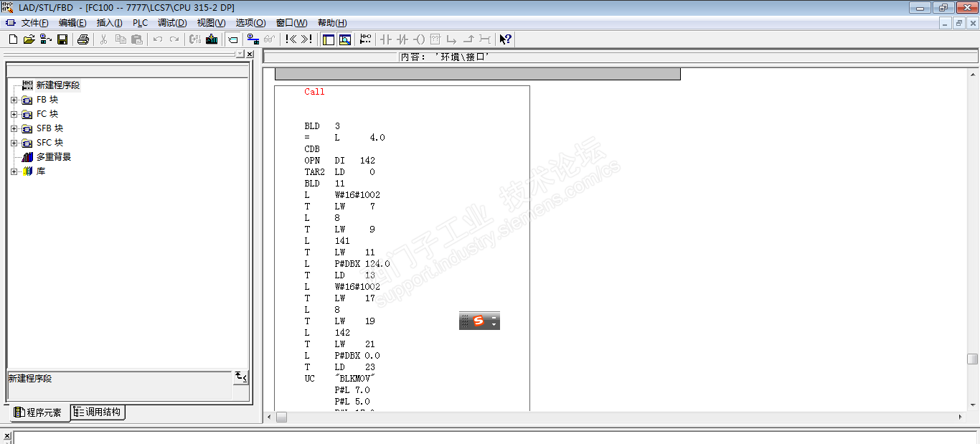Click the Download to PLC icon
Image resolution: width=980 pixels, height=444 pixels.
coord(211,39)
